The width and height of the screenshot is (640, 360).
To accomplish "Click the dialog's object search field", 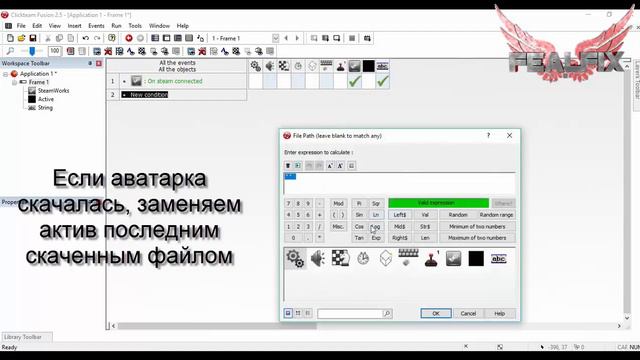I will pyautogui.click(x=350, y=313).
